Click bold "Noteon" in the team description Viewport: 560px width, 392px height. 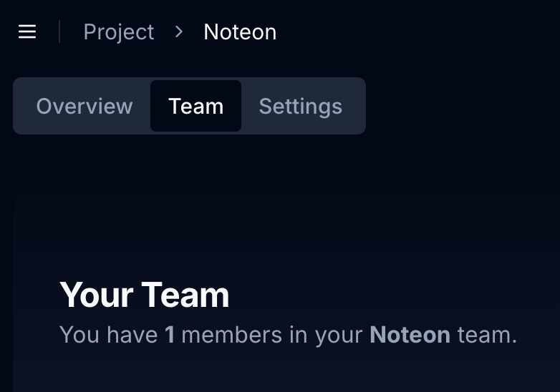click(x=410, y=335)
